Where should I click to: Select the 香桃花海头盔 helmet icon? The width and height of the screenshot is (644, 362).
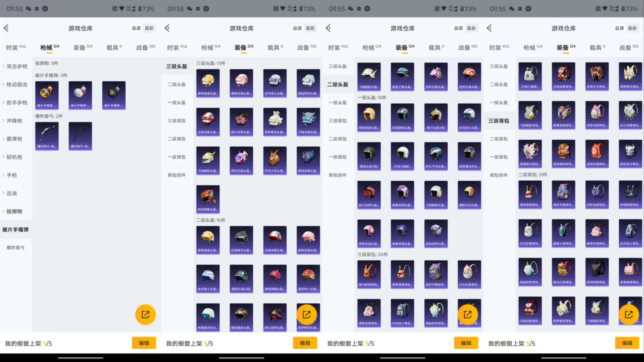[241, 83]
